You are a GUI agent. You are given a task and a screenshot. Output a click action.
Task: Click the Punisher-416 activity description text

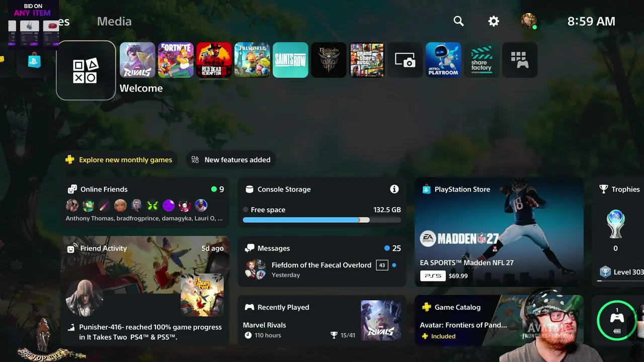[150, 332]
